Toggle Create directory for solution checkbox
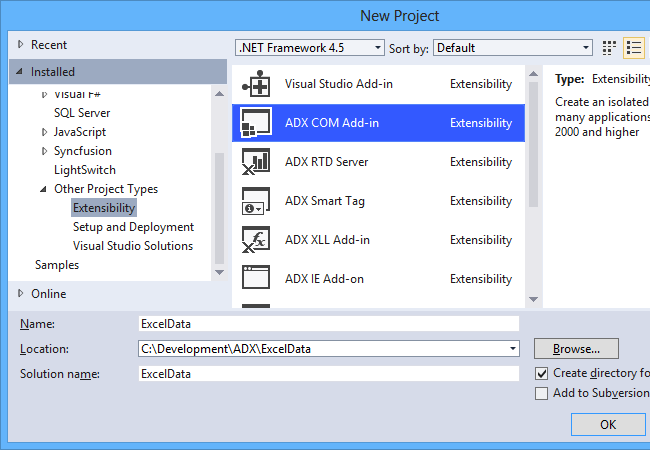The width and height of the screenshot is (650, 450). (541, 373)
